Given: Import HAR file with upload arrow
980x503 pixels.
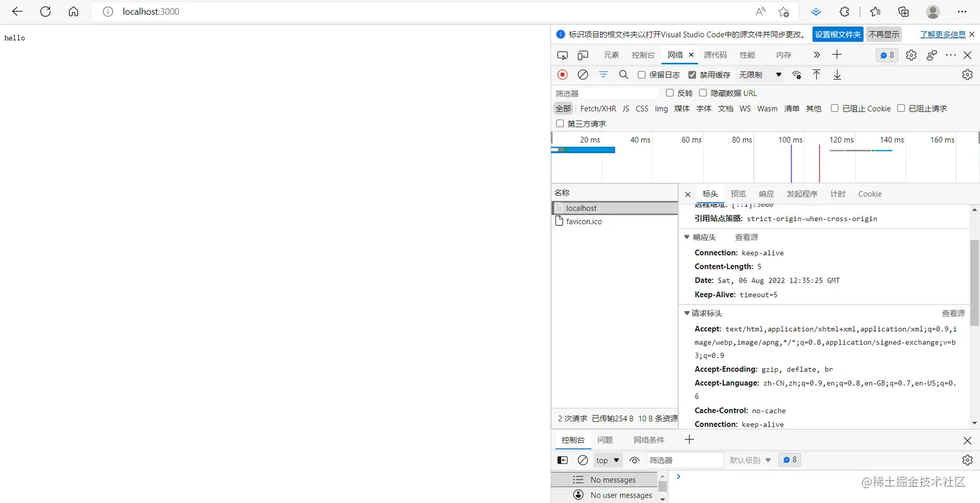Looking at the screenshot, I should pos(817,75).
